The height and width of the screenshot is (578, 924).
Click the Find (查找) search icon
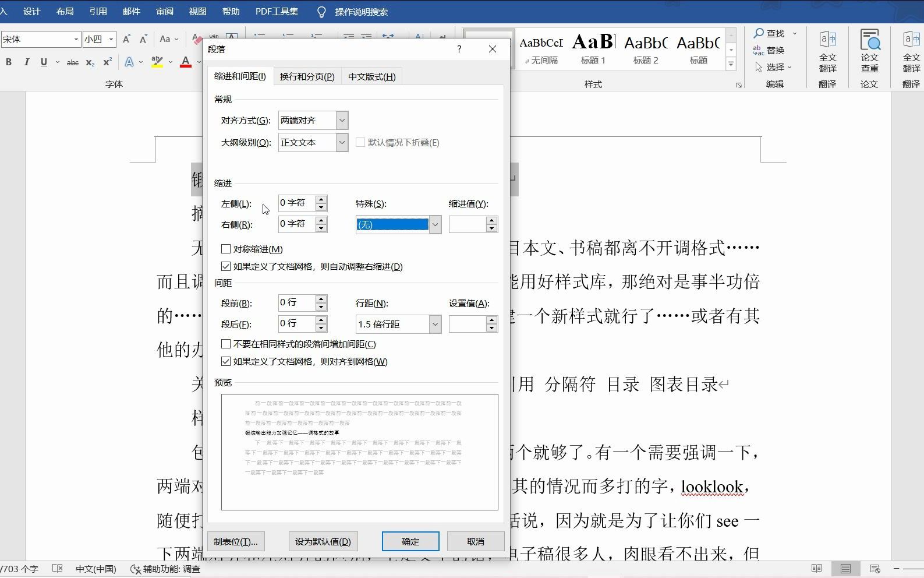coord(759,33)
